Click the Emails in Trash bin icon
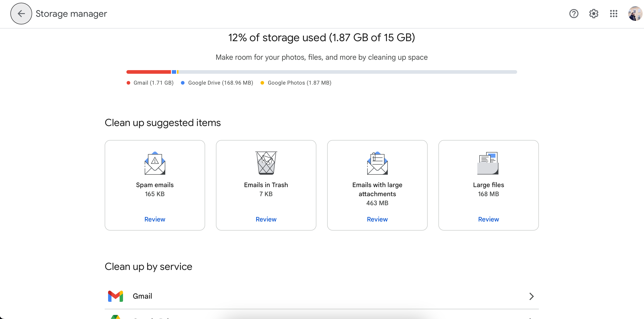Viewport: 644px width, 319px height. coord(266,163)
